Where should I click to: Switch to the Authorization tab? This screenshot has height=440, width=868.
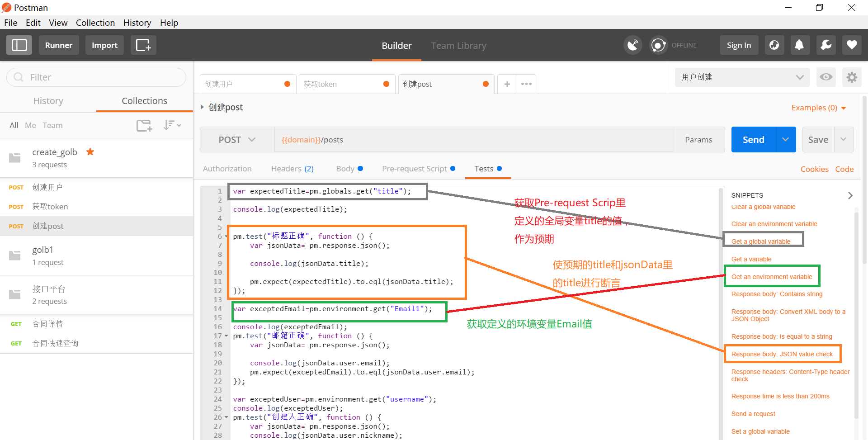[x=227, y=169]
